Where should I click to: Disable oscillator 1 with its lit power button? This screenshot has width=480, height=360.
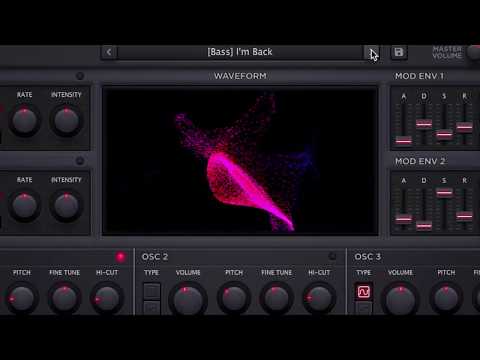click(x=121, y=257)
